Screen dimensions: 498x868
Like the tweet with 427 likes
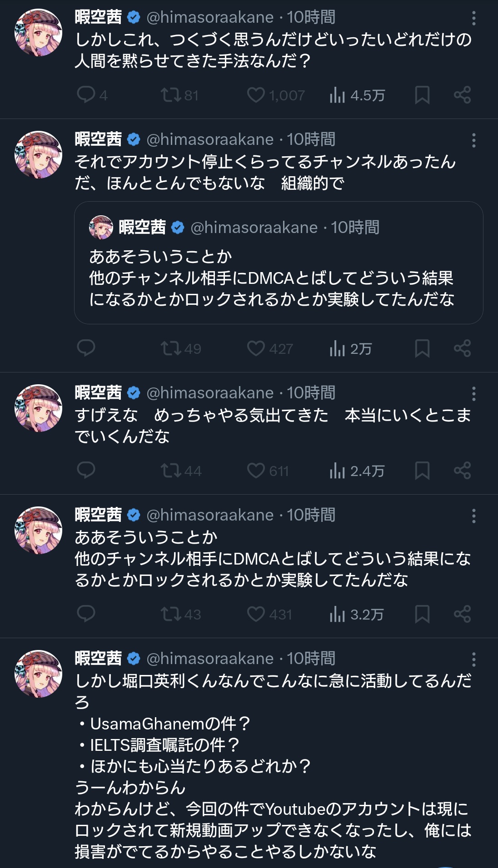tap(256, 348)
